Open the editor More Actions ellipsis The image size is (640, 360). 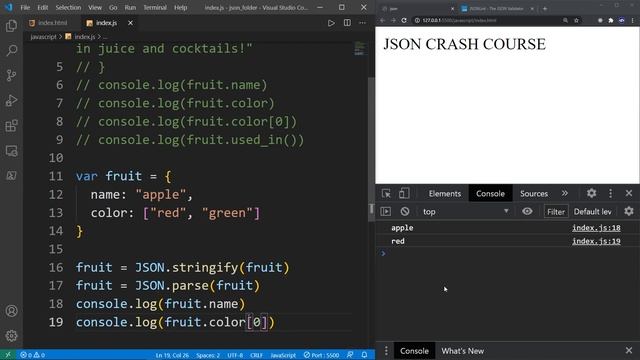(x=362, y=23)
